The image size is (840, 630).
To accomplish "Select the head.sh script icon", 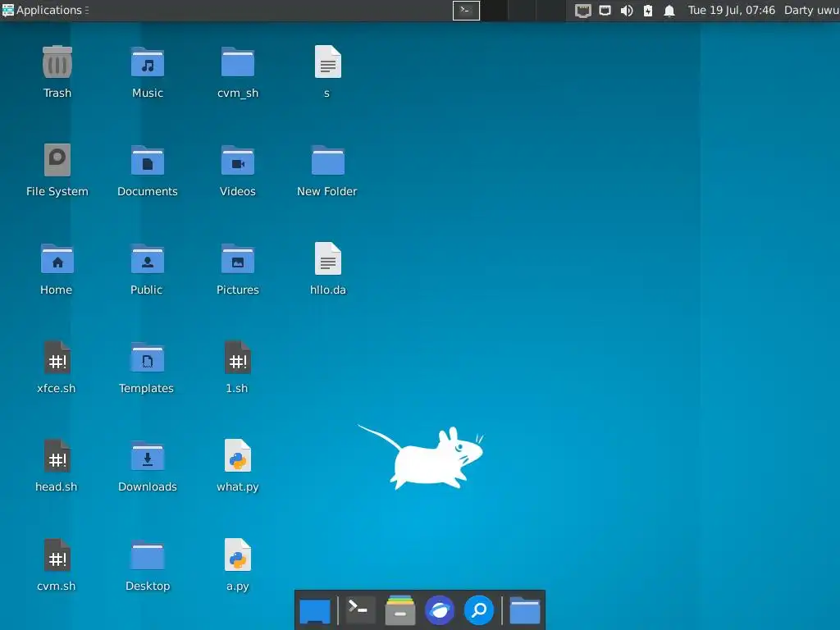I will (x=57, y=456).
